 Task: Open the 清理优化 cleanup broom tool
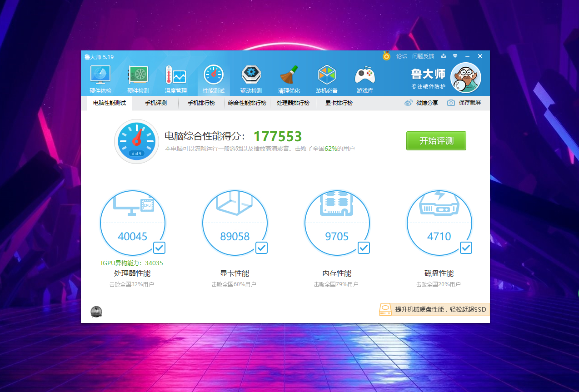pyautogui.click(x=289, y=79)
